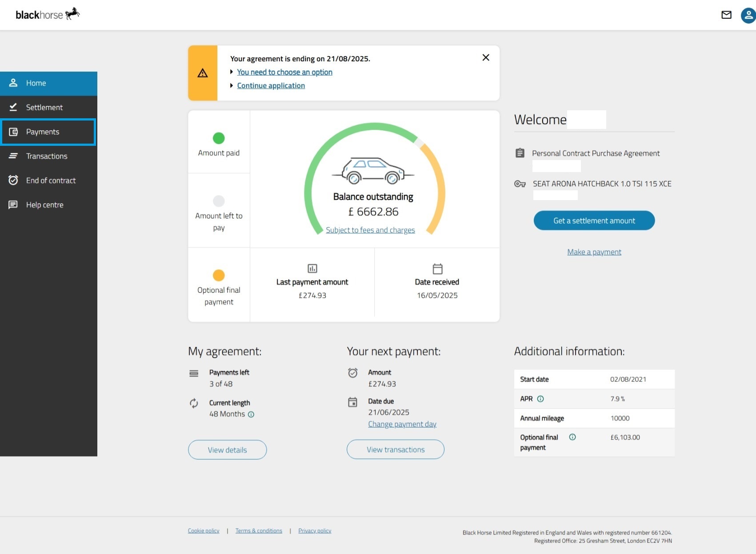Click the Help centre chat icon
The width and height of the screenshot is (756, 554).
(13, 205)
